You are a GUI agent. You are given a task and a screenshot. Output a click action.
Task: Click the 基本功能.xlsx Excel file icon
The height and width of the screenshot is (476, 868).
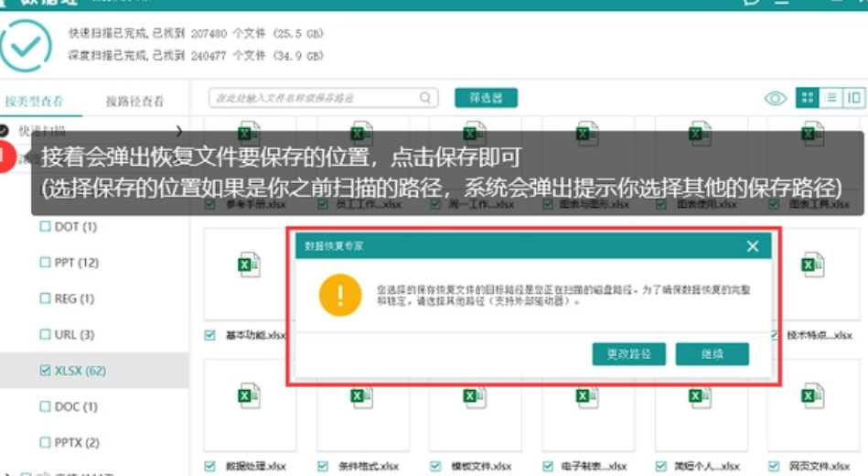(250, 266)
